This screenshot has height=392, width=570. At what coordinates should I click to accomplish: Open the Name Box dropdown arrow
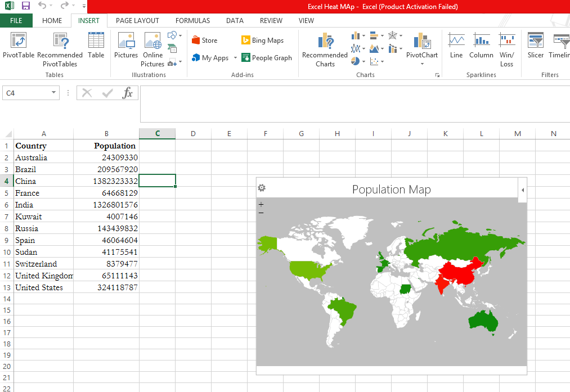[x=53, y=93]
